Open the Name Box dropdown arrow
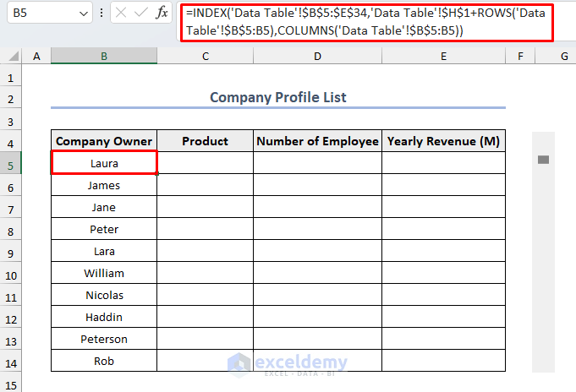Viewport: 576px width, 392px height. [x=84, y=14]
